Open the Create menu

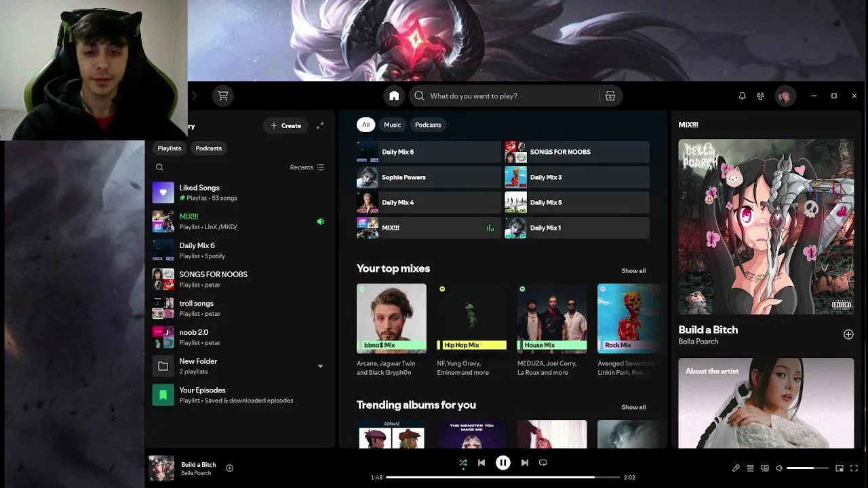(x=285, y=125)
